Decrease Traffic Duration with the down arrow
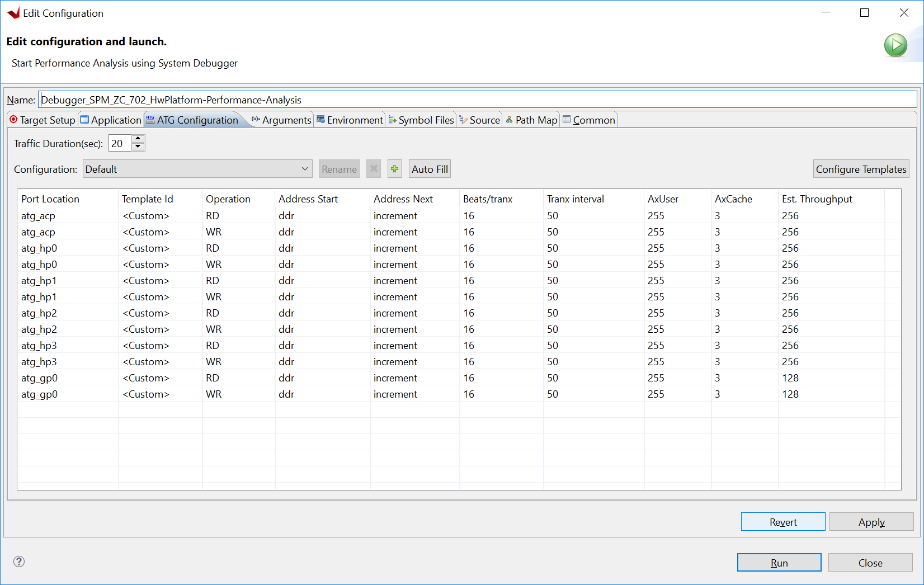This screenshot has width=924, height=585. coord(138,147)
